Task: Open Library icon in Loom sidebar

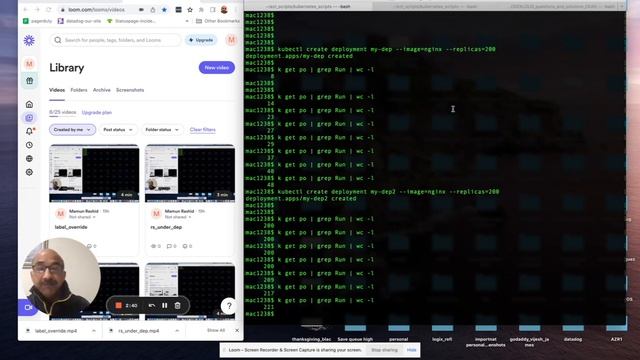Action: (29, 118)
